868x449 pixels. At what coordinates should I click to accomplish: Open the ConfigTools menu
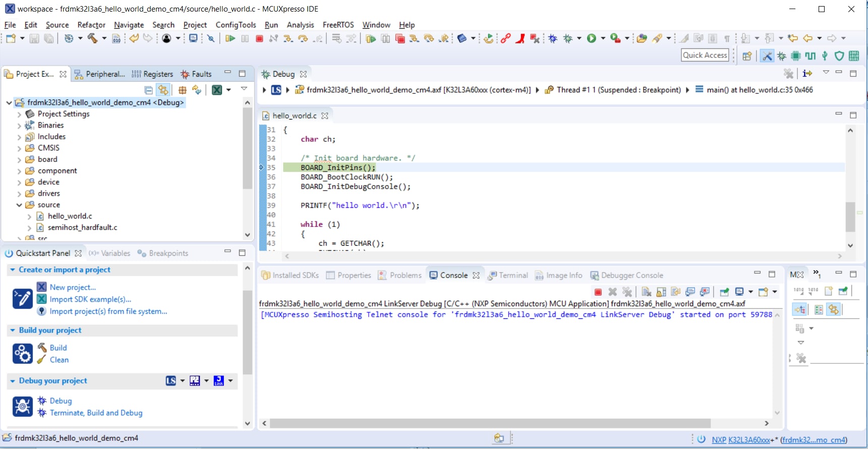tap(236, 25)
